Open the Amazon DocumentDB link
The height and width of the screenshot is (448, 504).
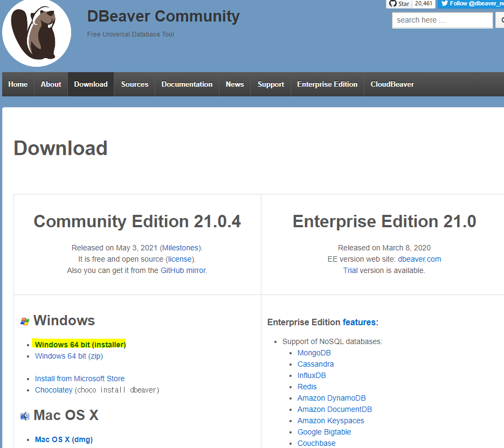coord(335,409)
